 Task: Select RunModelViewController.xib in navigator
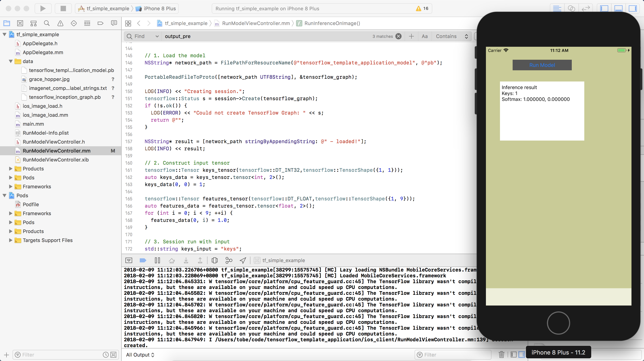pos(55,160)
